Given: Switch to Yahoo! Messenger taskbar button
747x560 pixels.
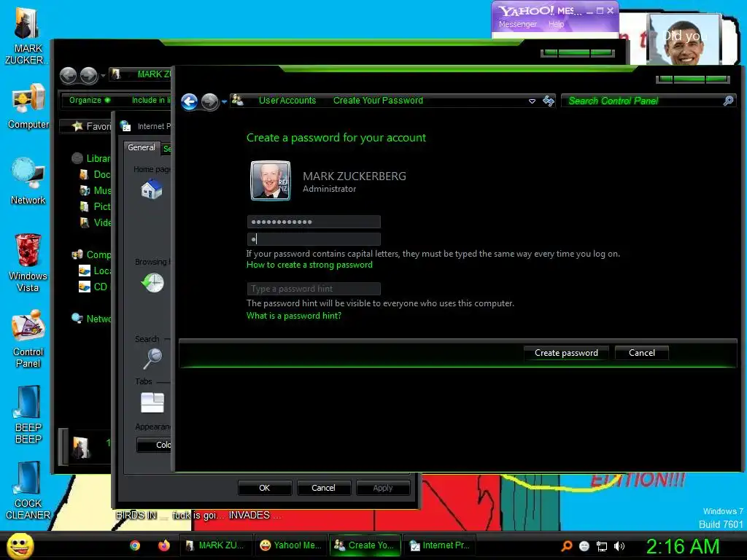Looking at the screenshot, I should point(291,545).
